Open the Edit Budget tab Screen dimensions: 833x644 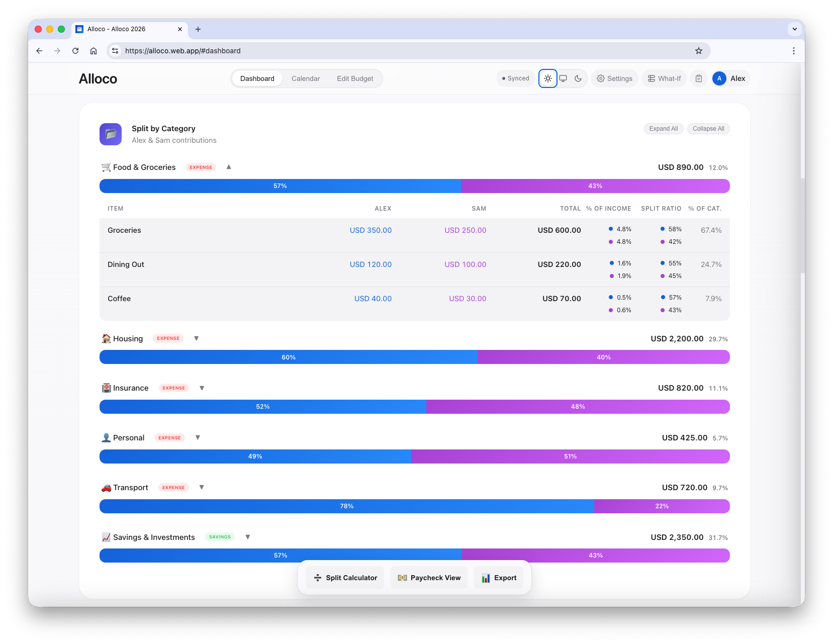click(x=355, y=78)
